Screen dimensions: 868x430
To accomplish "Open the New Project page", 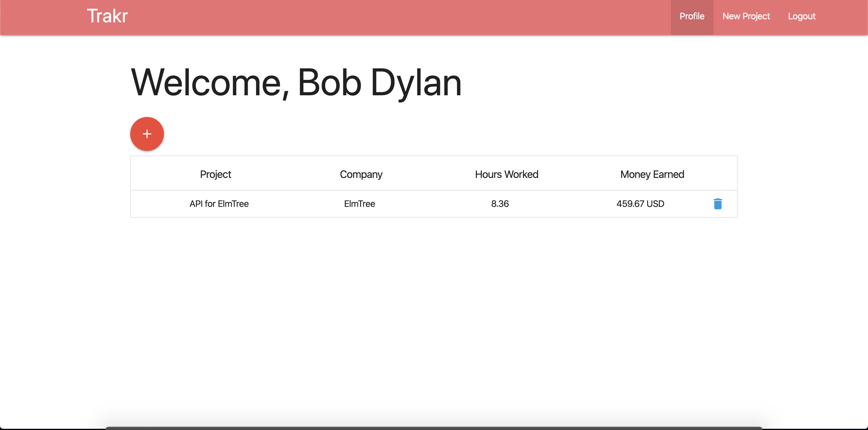I will pos(746,16).
